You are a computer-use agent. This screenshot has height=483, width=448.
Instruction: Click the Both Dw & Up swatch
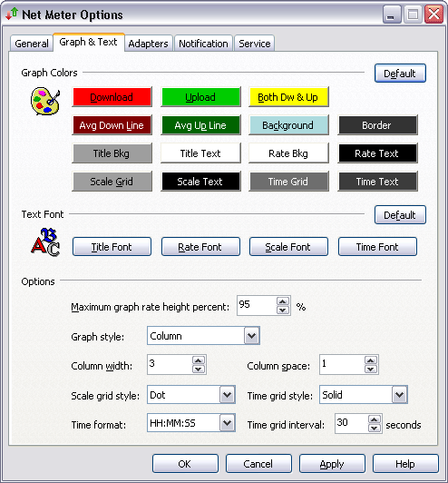288,97
